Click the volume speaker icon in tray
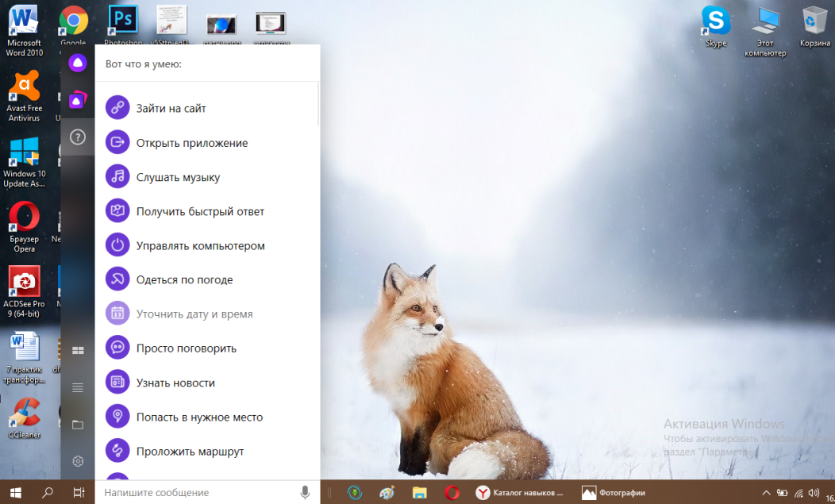Image resolution: width=835 pixels, height=504 pixels. pos(814,493)
